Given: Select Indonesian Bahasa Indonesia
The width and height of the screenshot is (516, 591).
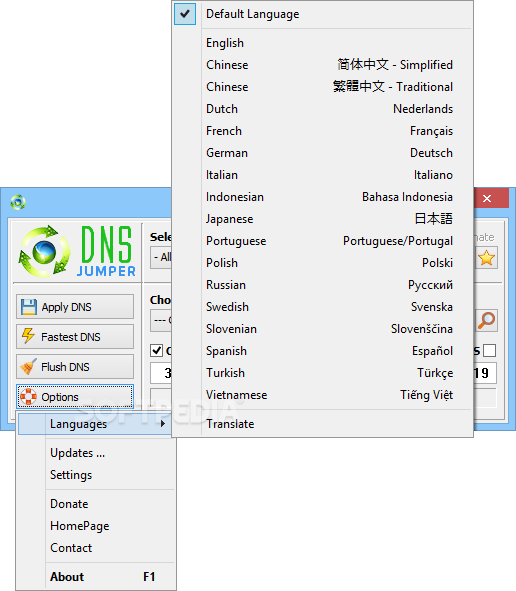Looking at the screenshot, I should tap(323, 197).
